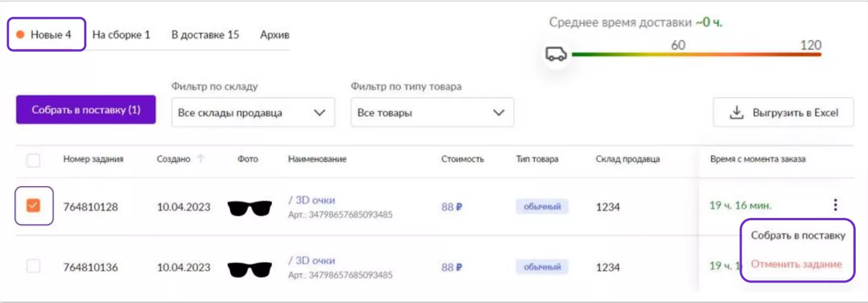Click обычный badge in first row
The image size is (868, 303).
541,207
